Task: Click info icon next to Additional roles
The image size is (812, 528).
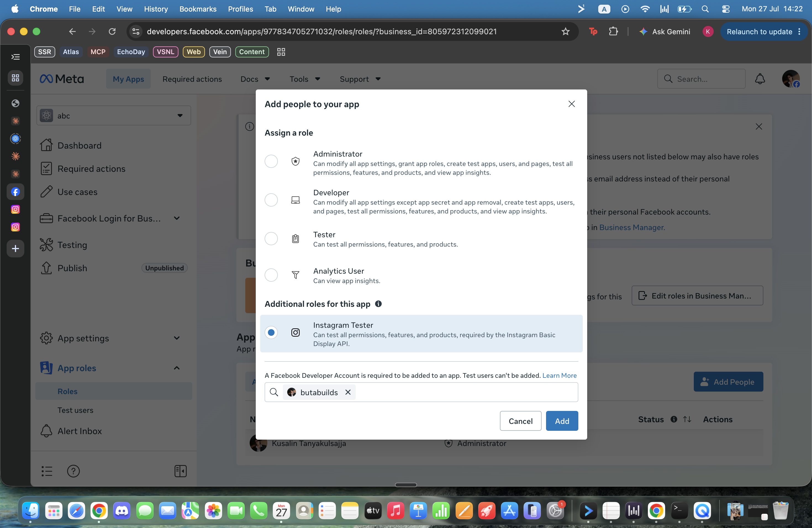Action: click(378, 303)
